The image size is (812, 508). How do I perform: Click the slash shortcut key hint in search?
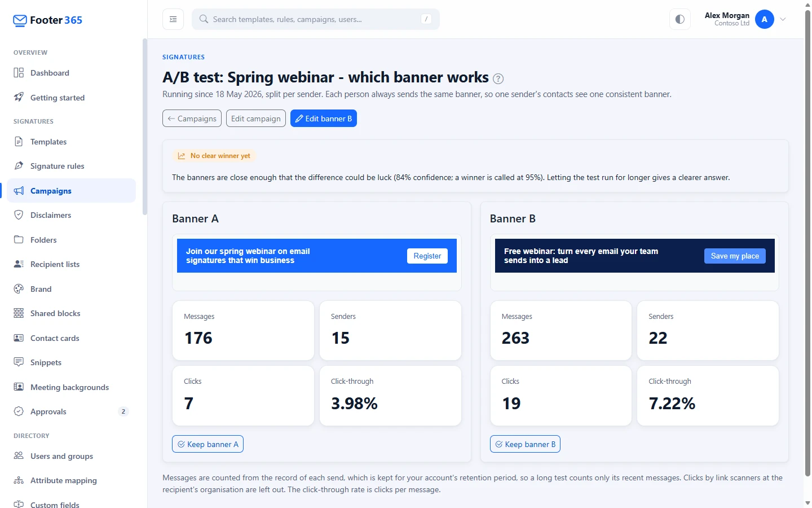click(x=426, y=19)
